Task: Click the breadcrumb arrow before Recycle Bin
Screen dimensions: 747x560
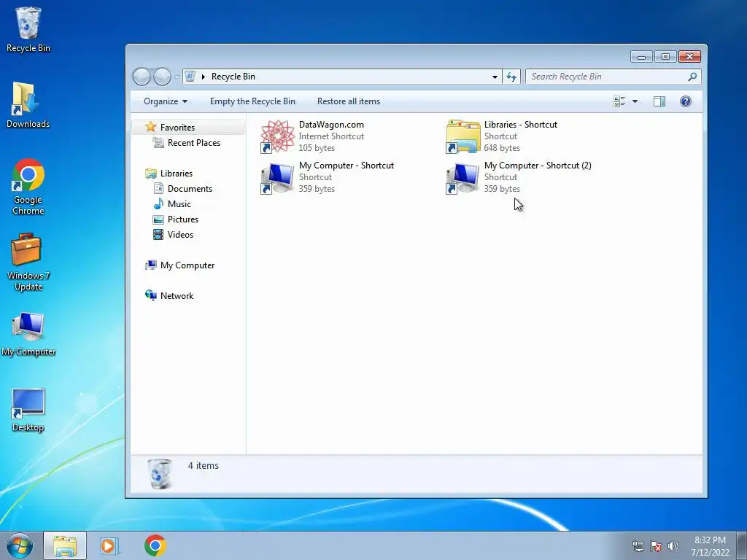Action: tap(204, 77)
